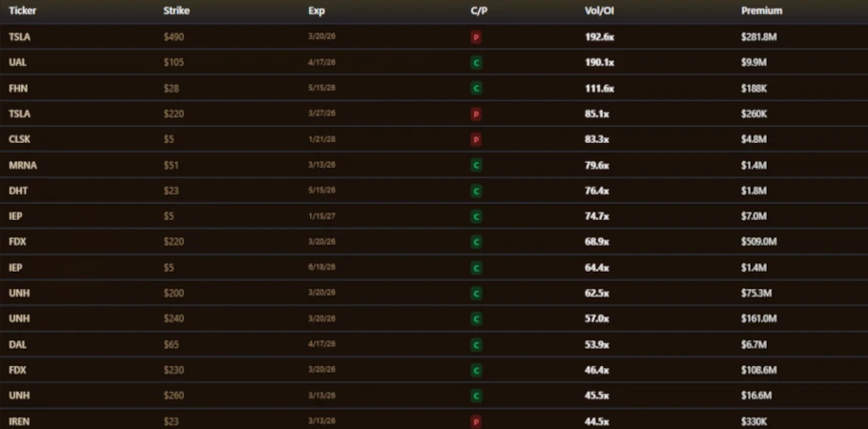This screenshot has width=868, height=429.
Task: Select the $509.0M premium value
Action: (x=759, y=242)
